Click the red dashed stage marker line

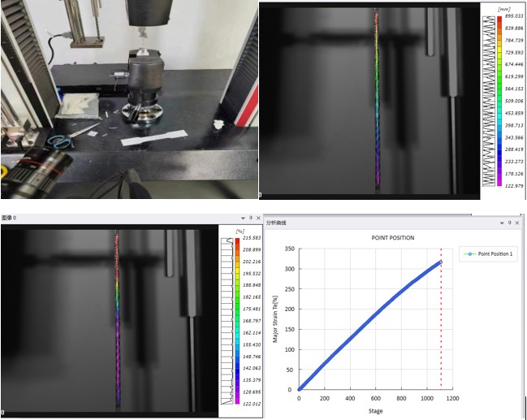pos(441,325)
